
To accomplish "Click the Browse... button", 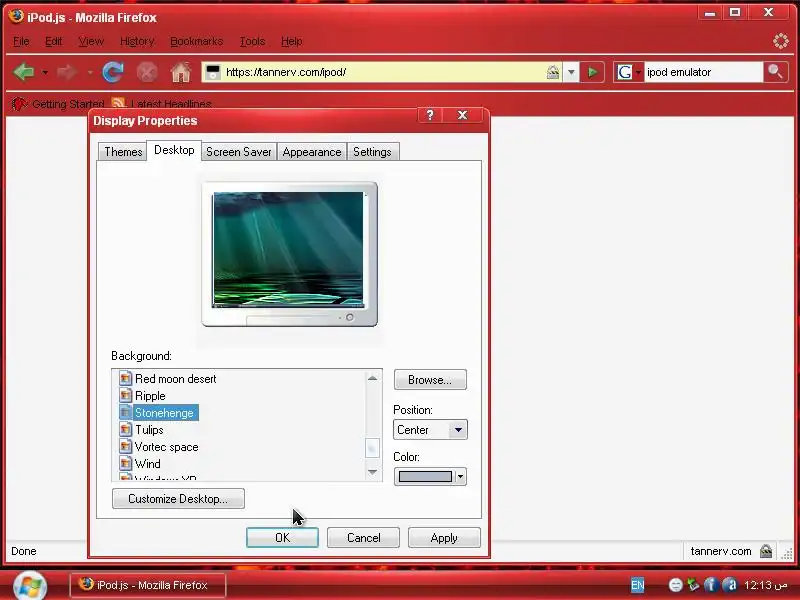I will pyautogui.click(x=430, y=380).
